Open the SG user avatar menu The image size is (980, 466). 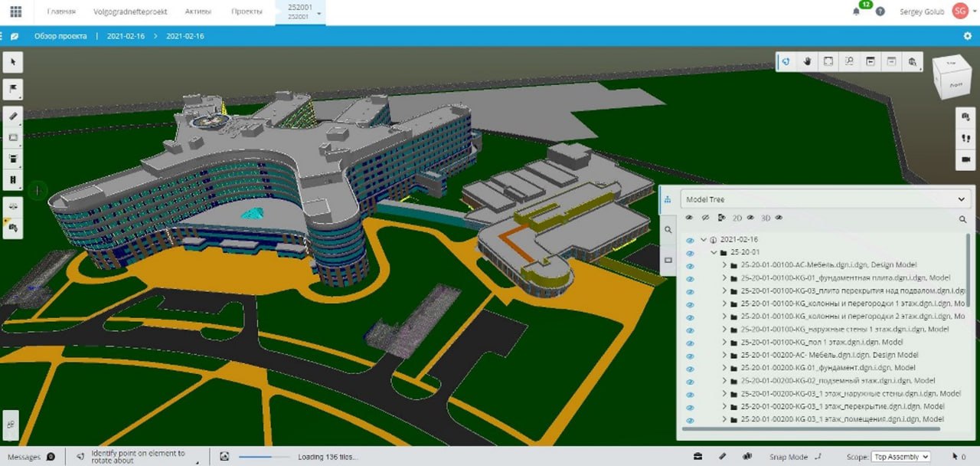pos(960,11)
